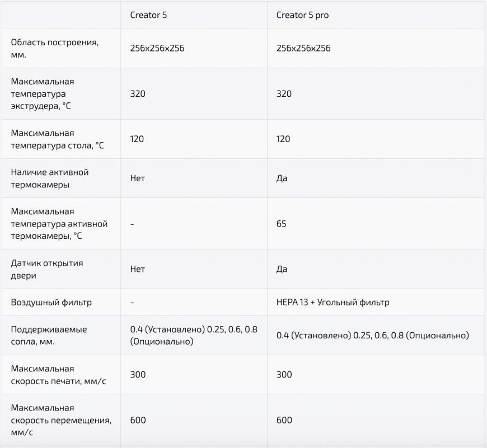
Task: Click the 65 thermal chamber temperature value
Action: coord(282,224)
